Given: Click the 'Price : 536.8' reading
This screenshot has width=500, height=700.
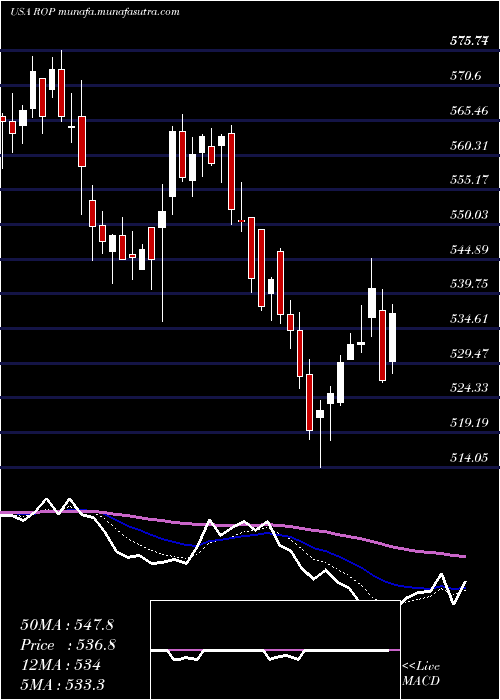Looking at the screenshot, I should pos(68,645).
